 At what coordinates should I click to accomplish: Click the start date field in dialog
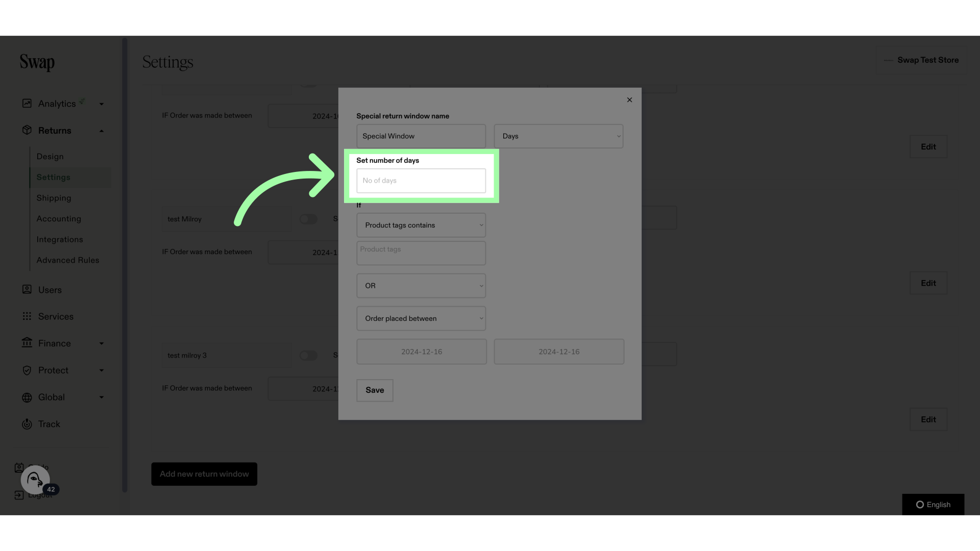tap(422, 352)
